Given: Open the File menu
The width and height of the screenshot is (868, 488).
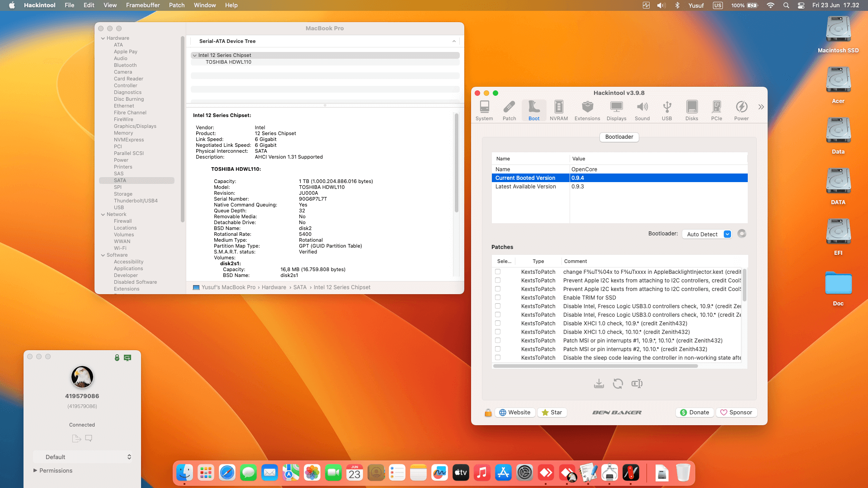Looking at the screenshot, I should point(69,5).
